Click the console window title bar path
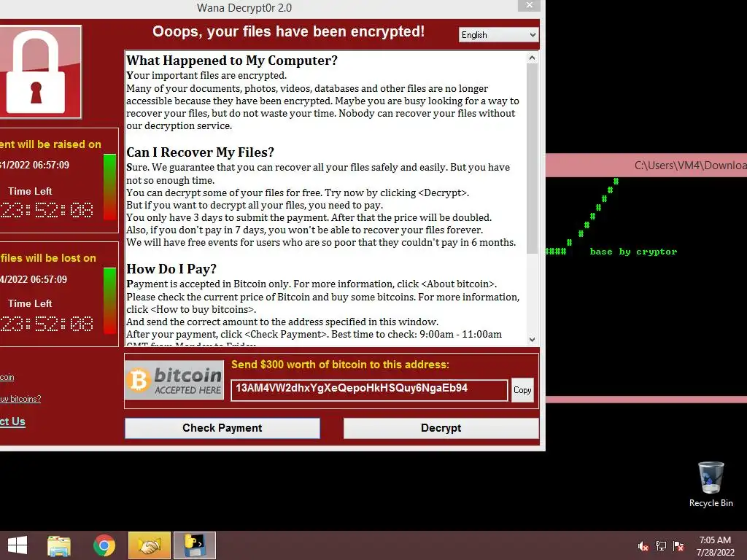This screenshot has height=560, width=747. point(690,166)
